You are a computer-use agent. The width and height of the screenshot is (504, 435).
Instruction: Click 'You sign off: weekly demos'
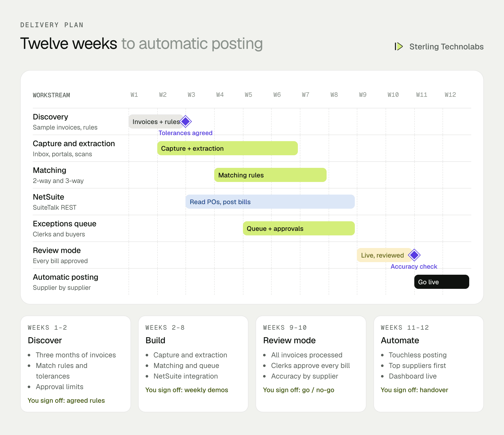(187, 390)
